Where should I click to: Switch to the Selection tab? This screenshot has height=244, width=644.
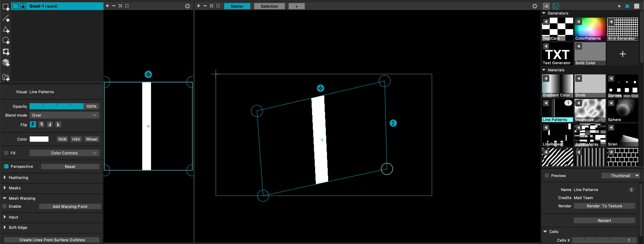269,6
